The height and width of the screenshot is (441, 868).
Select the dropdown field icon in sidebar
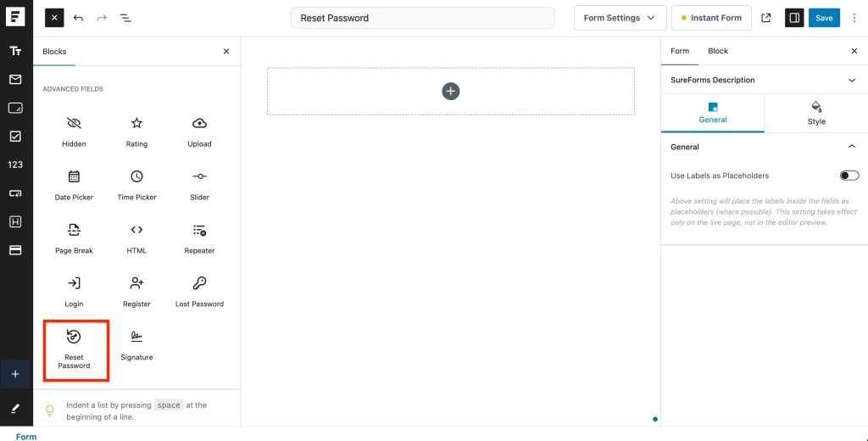(15, 193)
